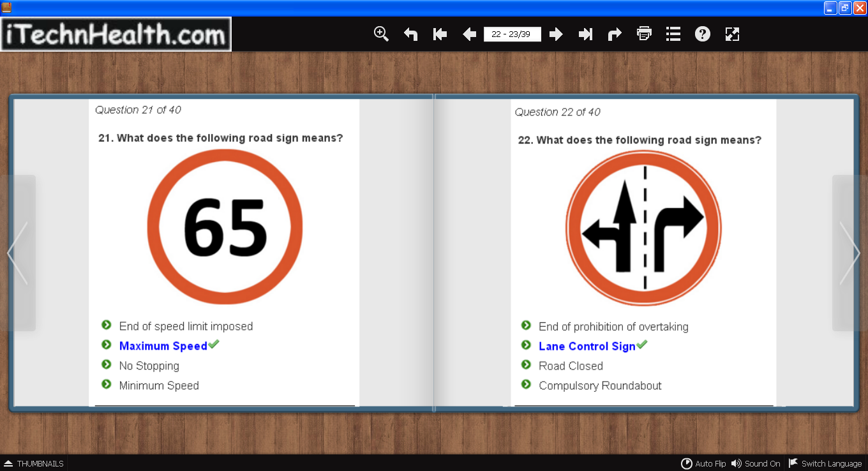Click the page number field 22 - 23/39
This screenshot has height=471, width=868.
512,34
